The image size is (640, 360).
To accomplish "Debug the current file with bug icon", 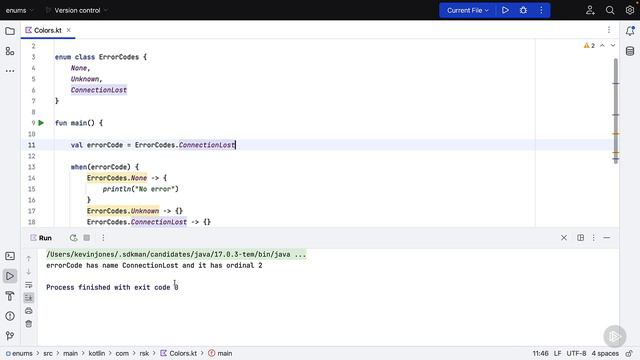I will point(523,10).
